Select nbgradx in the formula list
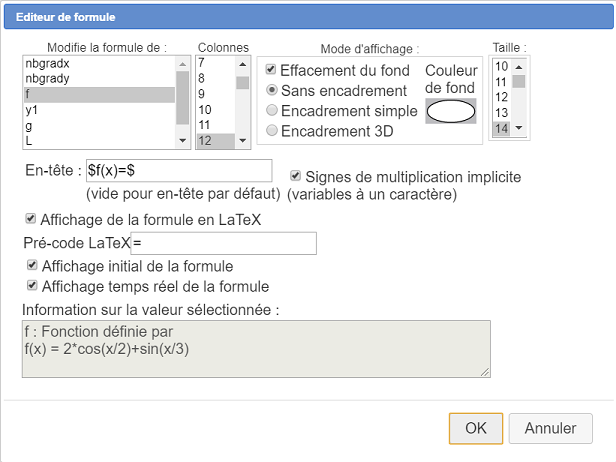Image resolution: width=616 pixels, height=462 pixels. [99, 64]
